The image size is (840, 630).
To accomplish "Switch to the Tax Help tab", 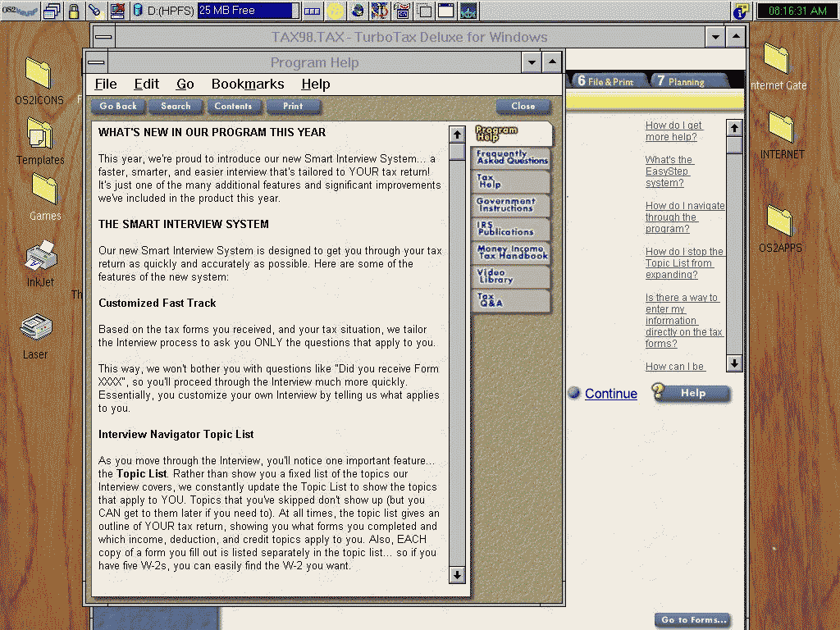I will (510, 181).
